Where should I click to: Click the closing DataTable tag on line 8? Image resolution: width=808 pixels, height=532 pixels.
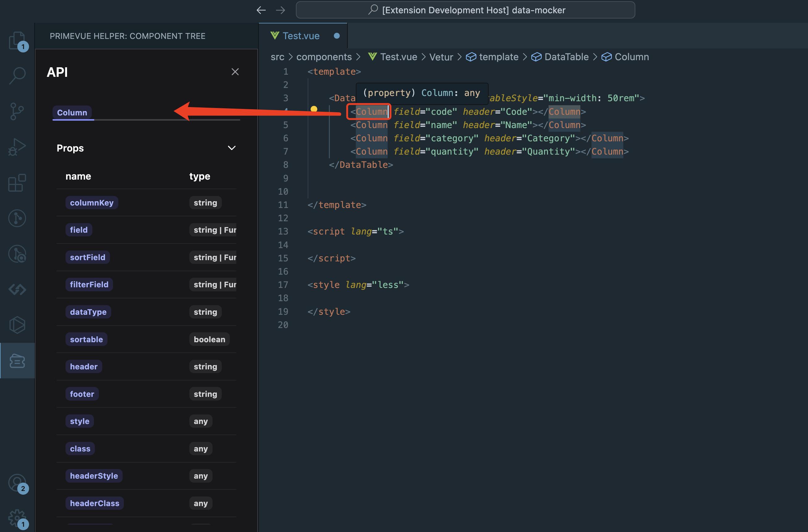[x=361, y=165]
